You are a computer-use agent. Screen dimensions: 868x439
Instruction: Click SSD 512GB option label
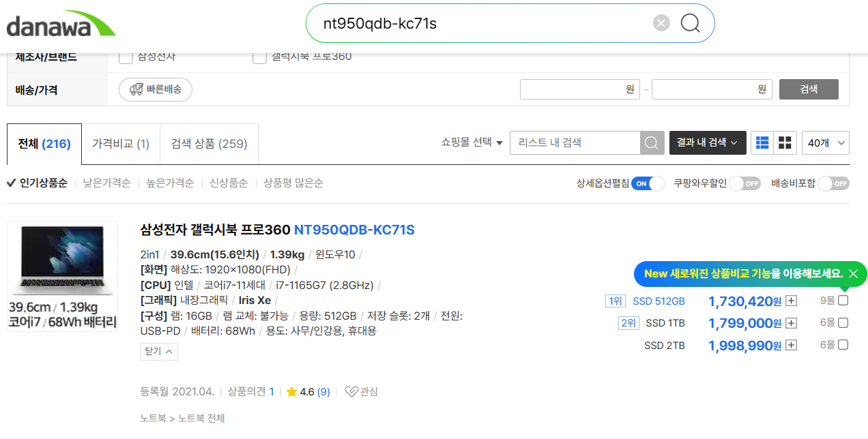pyautogui.click(x=659, y=301)
